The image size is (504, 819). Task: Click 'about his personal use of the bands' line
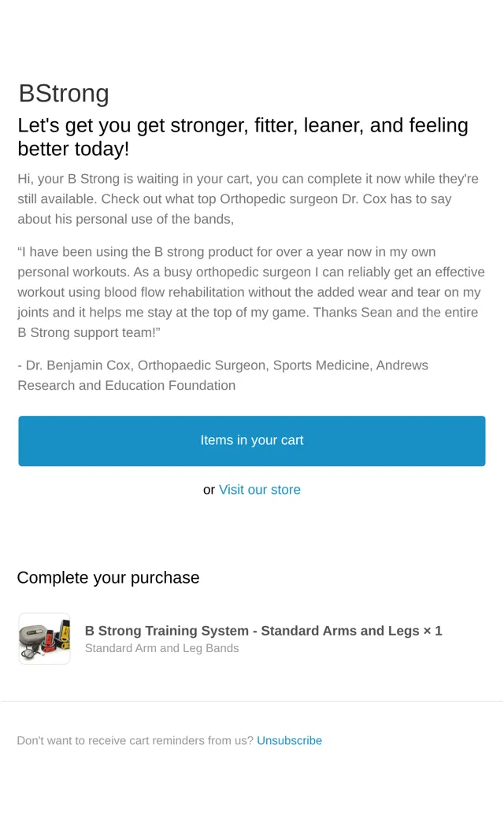125,219
